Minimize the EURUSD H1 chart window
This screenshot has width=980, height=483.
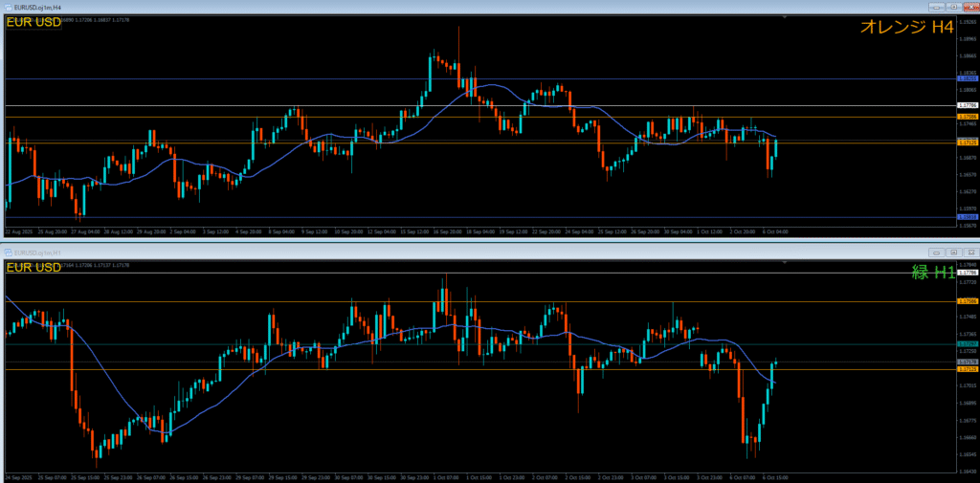pyautogui.click(x=937, y=252)
